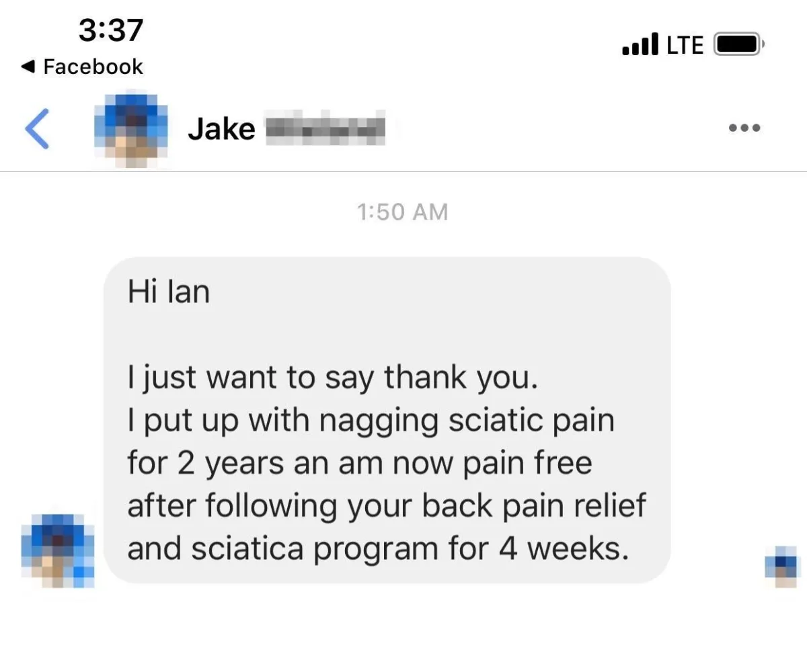The height and width of the screenshot is (672, 807).
Task: Tap the 1:50 AM timestamp
Action: coord(403,212)
